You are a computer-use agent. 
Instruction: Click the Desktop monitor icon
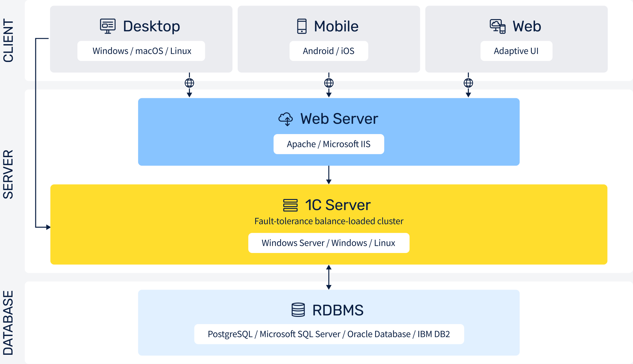pyautogui.click(x=108, y=26)
